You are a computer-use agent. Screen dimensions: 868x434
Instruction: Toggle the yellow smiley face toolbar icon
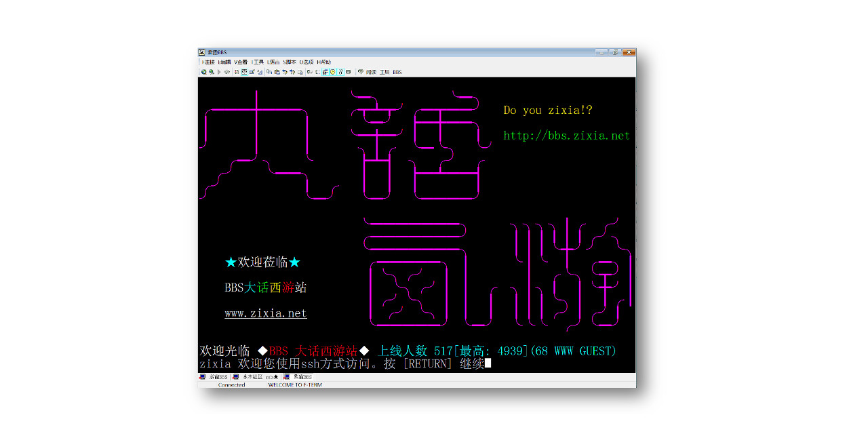pyautogui.click(x=333, y=72)
